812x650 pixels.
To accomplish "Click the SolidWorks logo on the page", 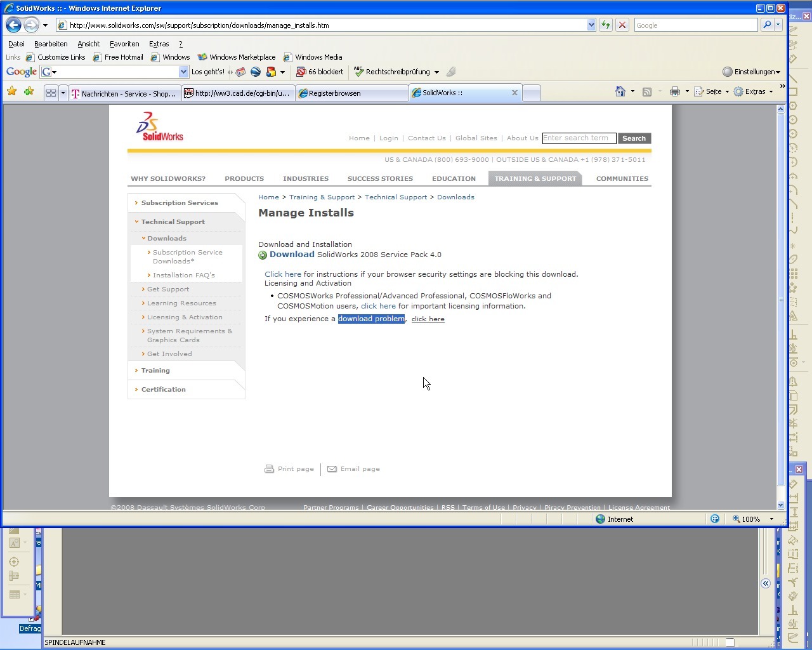I will click(x=159, y=126).
